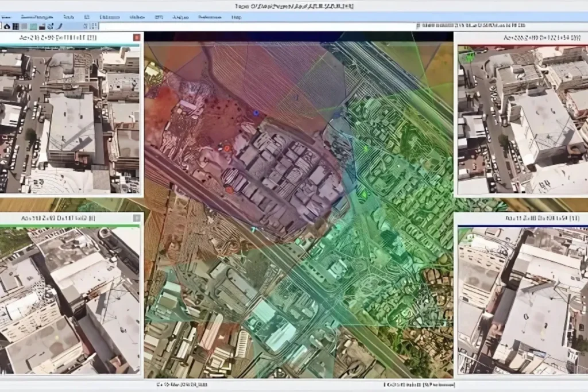Click the green marker on the map's right side

pos(363,196)
